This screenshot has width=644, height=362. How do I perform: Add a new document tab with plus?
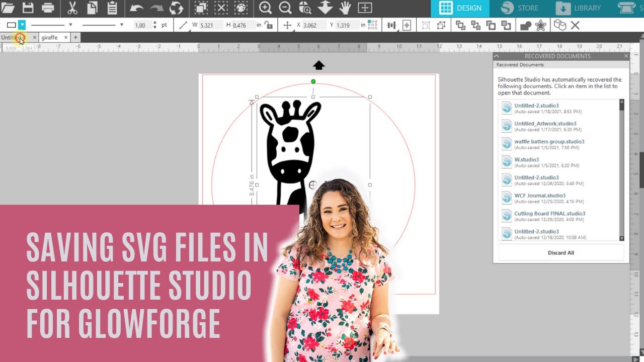(75, 37)
